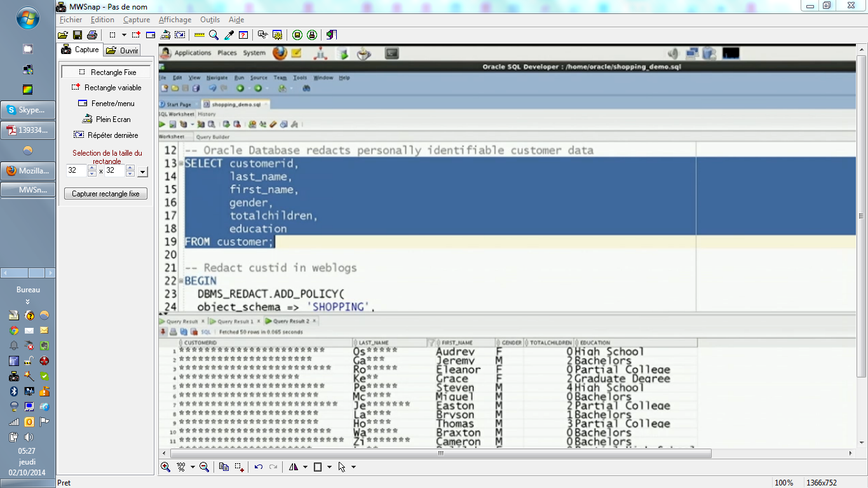Open the Aide menu
Image resolution: width=868 pixels, height=488 pixels.
[x=236, y=20]
